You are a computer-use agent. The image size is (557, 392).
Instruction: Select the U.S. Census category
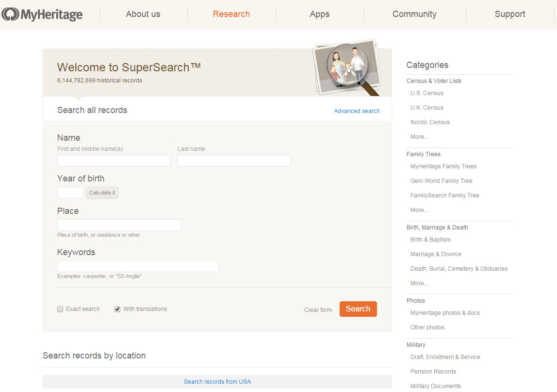(x=426, y=93)
